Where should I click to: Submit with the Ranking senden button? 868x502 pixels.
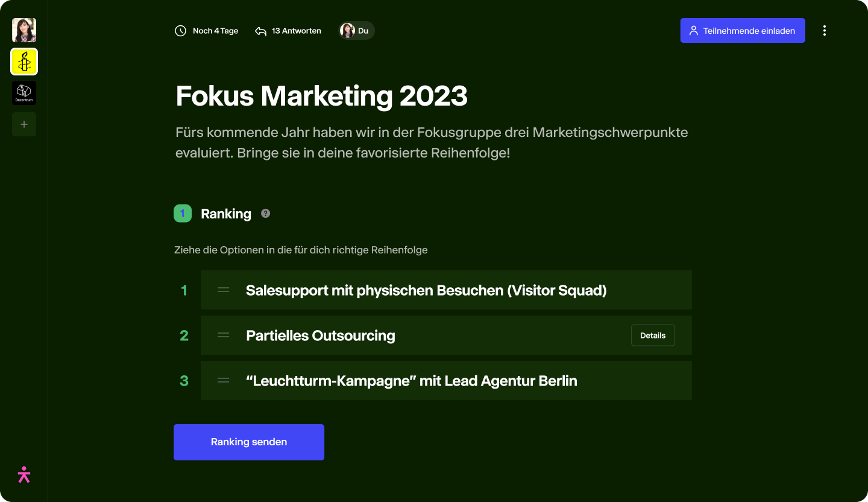249,442
